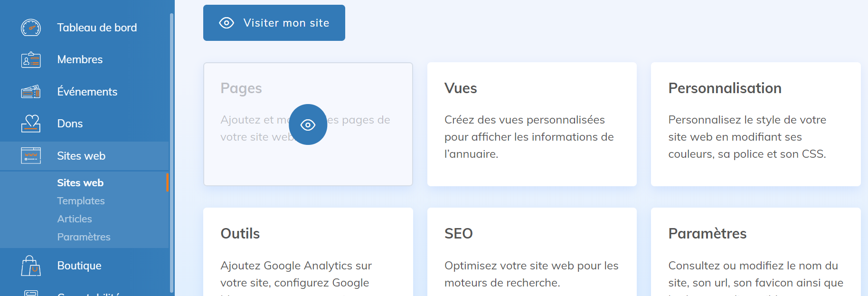Click the eye icon on Pages card
The image size is (868, 296).
pos(308,124)
